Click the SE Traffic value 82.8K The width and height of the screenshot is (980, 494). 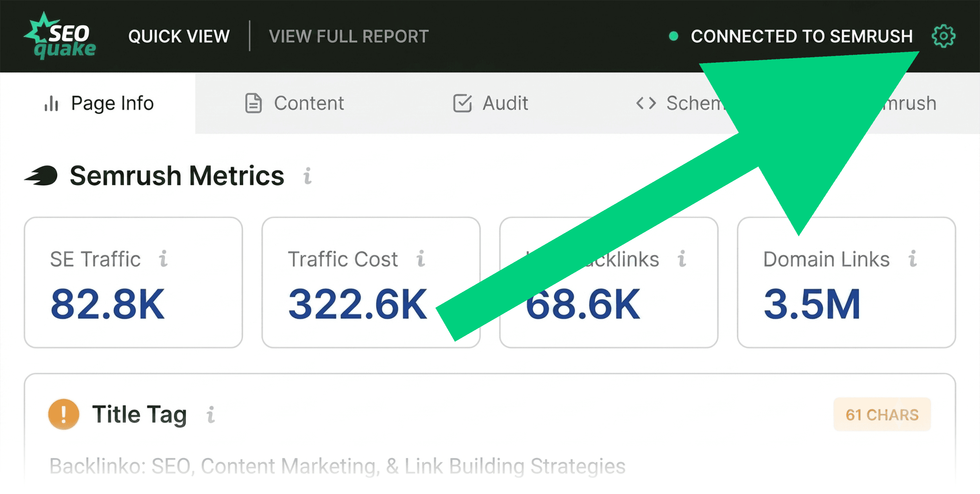[x=107, y=304]
